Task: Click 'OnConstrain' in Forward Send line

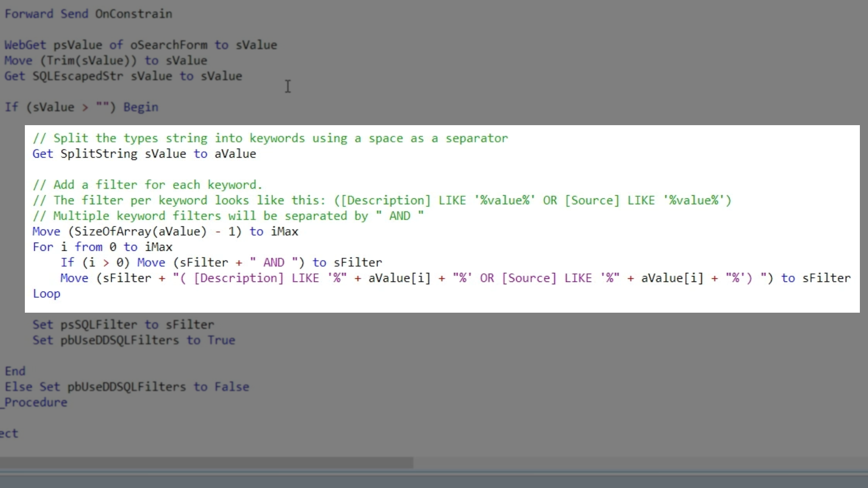Action: (133, 14)
